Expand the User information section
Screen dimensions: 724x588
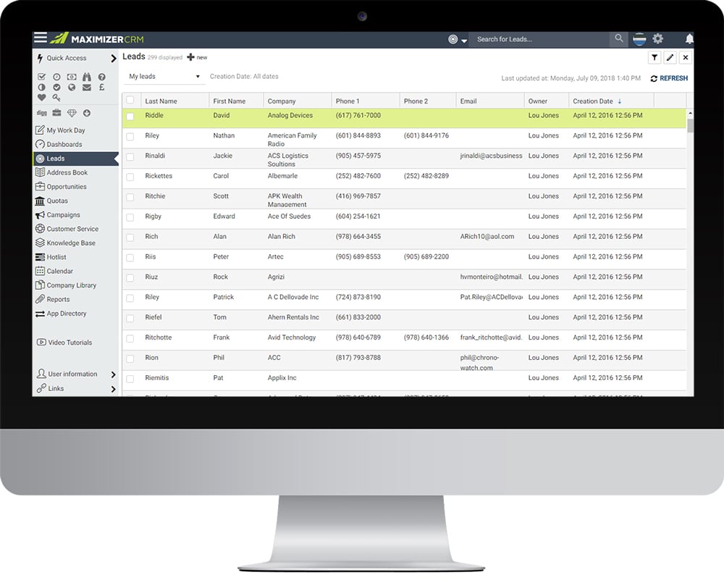114,374
